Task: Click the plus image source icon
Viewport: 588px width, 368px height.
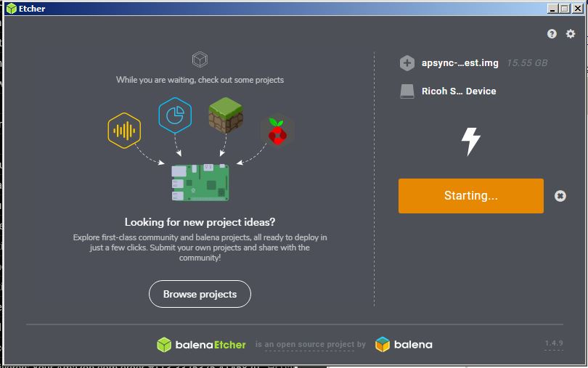Action: point(407,63)
